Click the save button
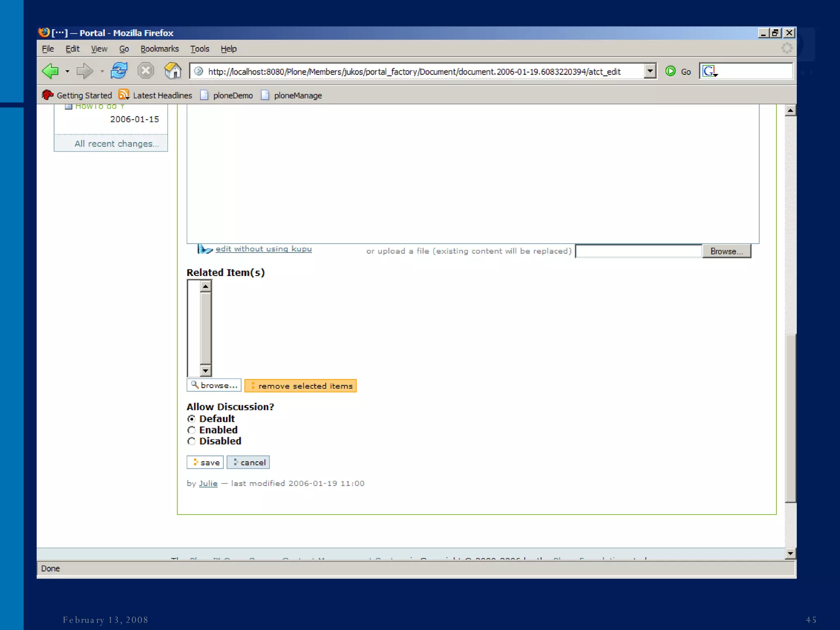 tap(205, 462)
